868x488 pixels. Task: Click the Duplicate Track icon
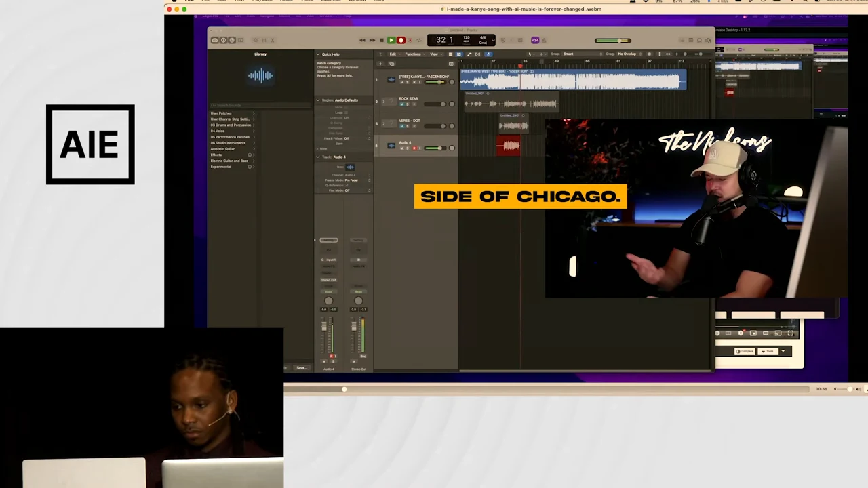tap(391, 64)
